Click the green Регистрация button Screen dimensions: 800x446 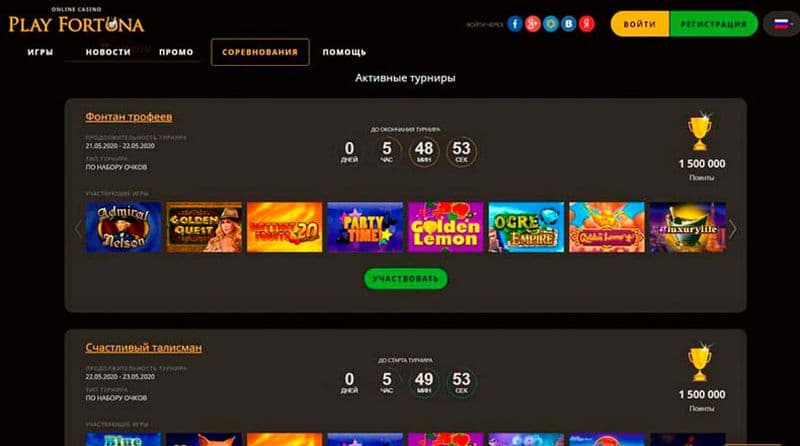click(713, 23)
